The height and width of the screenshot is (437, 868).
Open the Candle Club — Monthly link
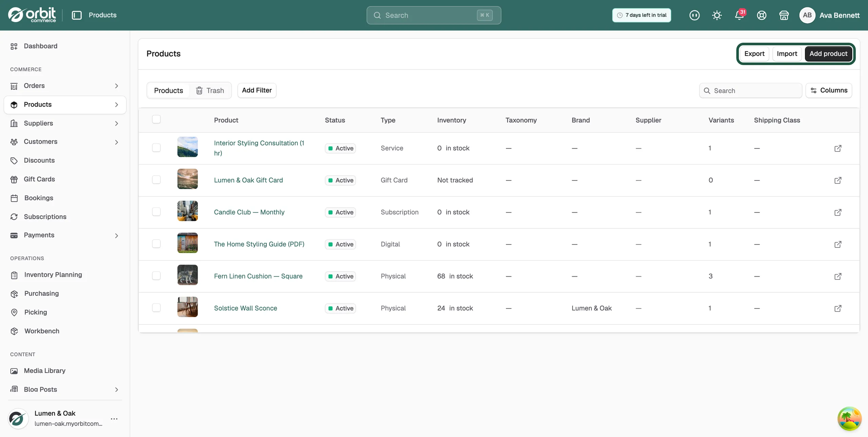[x=249, y=212]
